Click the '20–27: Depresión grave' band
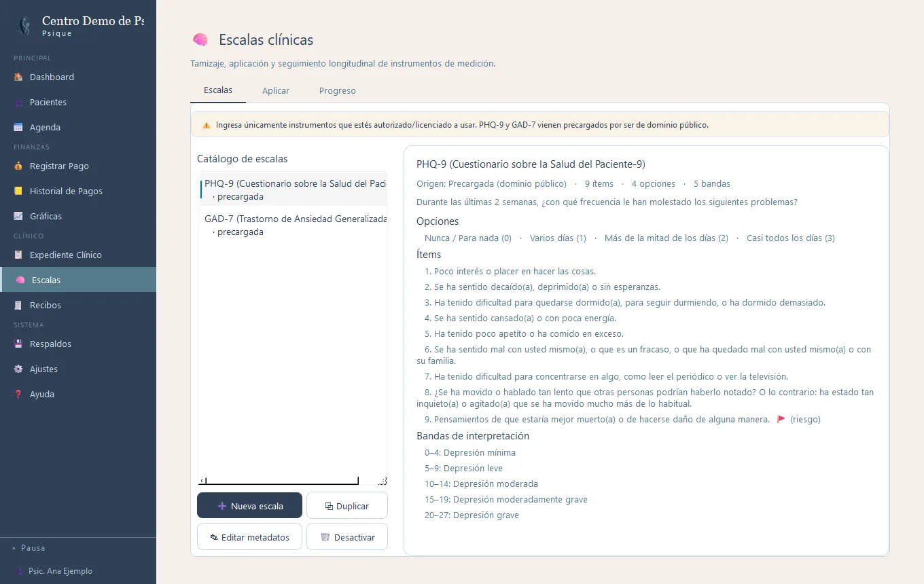This screenshot has width=924, height=584. click(x=472, y=515)
